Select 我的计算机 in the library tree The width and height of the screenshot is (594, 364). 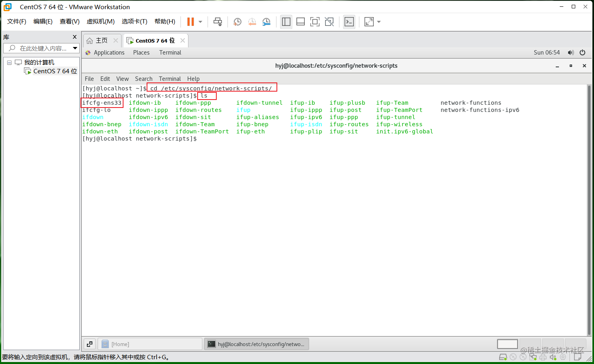[x=39, y=63]
